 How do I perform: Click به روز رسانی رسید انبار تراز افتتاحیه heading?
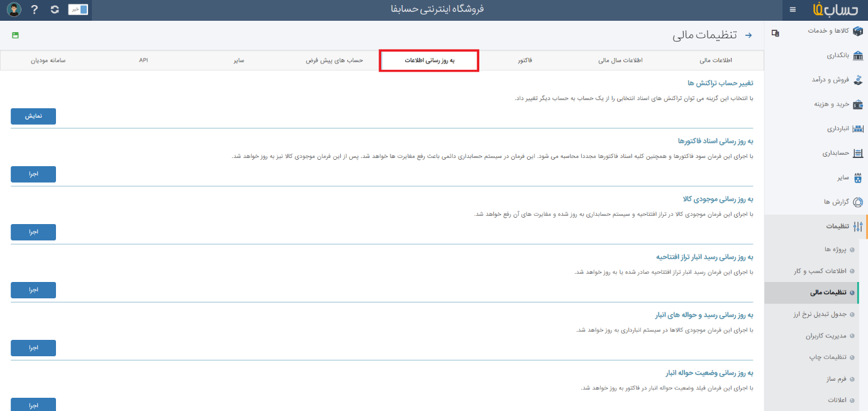pyautogui.click(x=704, y=257)
